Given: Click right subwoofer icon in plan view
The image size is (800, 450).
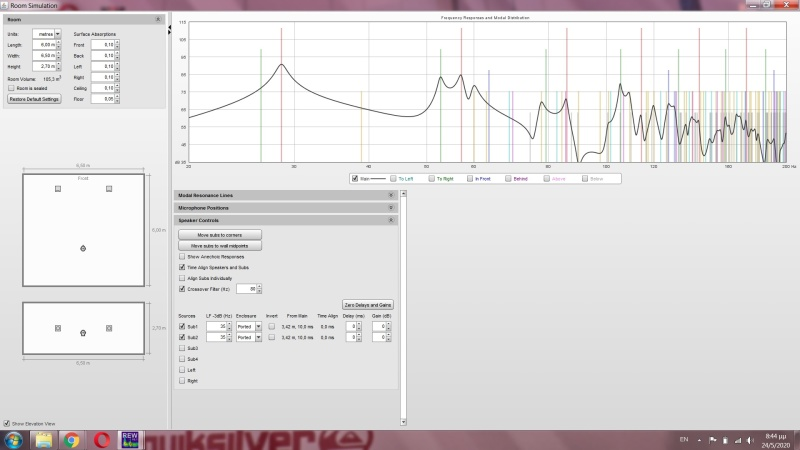Looking at the screenshot, I should click(109, 188).
